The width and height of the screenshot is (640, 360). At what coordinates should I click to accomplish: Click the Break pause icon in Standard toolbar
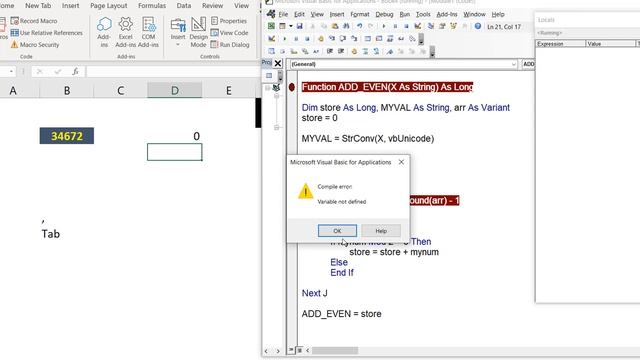(396, 26)
